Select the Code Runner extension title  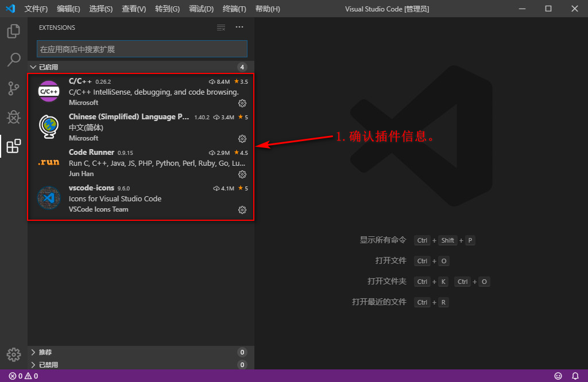click(91, 152)
